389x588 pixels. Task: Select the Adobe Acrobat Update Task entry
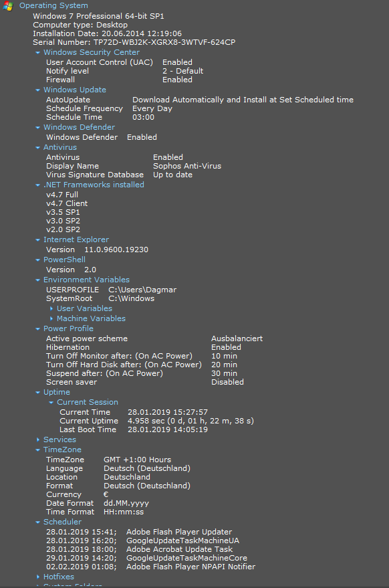(x=140, y=549)
